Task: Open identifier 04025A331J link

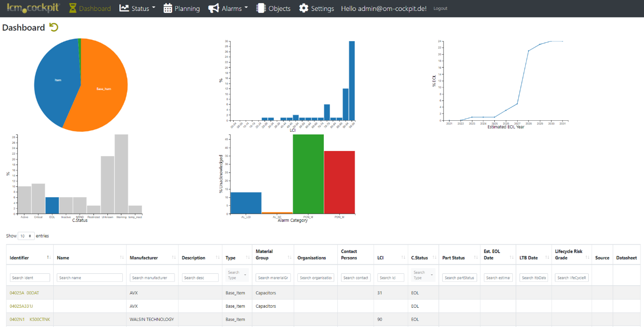Action: point(21,306)
